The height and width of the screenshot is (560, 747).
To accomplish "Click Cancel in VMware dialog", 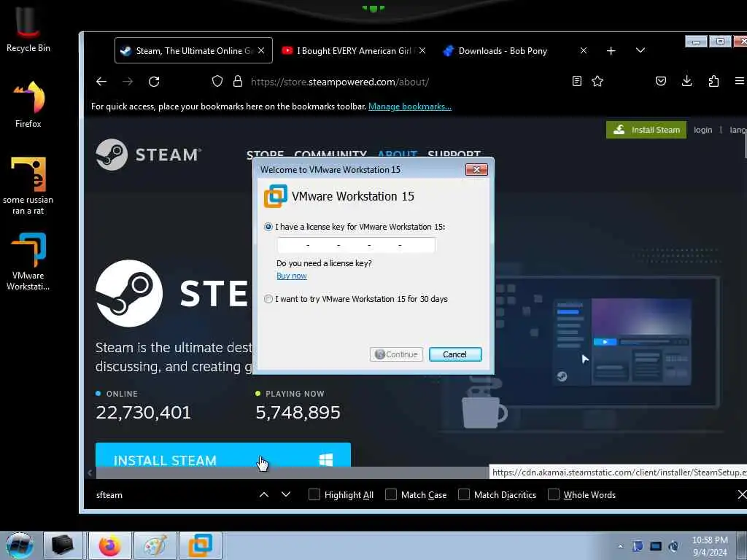I will pyautogui.click(x=455, y=354).
